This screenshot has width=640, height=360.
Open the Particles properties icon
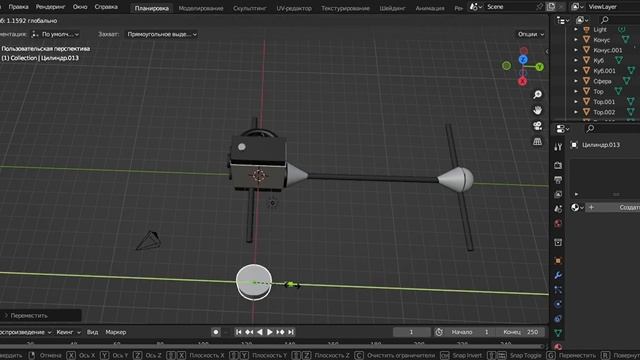pos(558,290)
